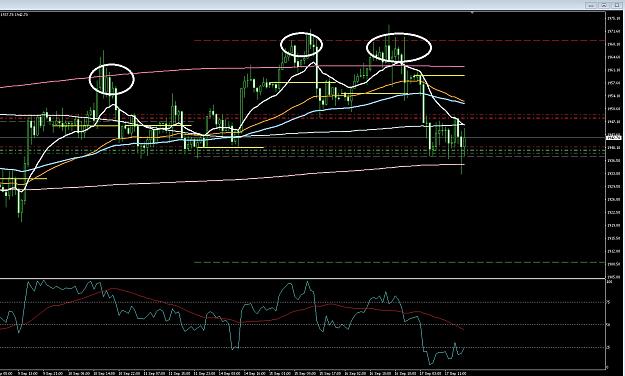
Task: Click the 100 level label on the oscillator scale
Action: point(609,282)
